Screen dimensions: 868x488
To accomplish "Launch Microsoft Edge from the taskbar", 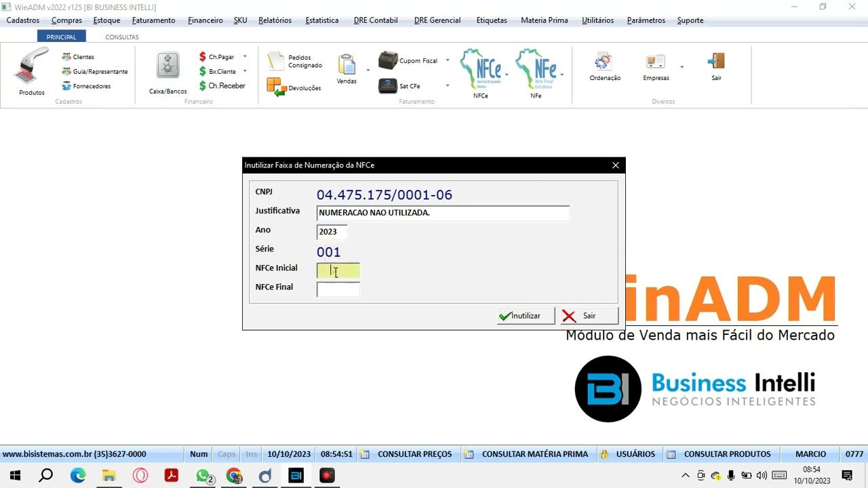I will (x=78, y=476).
